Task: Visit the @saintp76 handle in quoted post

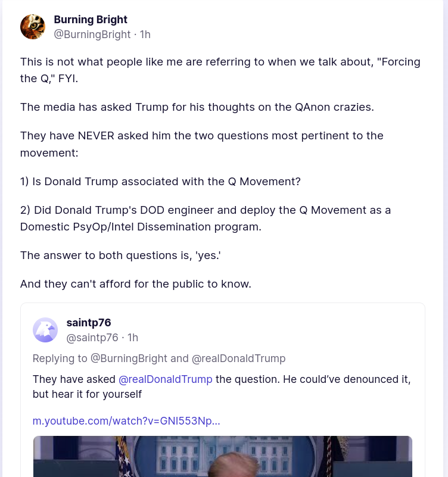Action: [92, 338]
